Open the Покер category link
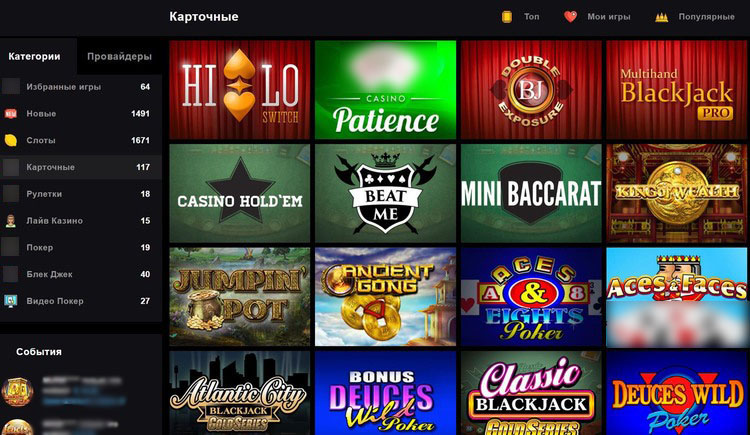The image size is (750, 435). pos(81,247)
